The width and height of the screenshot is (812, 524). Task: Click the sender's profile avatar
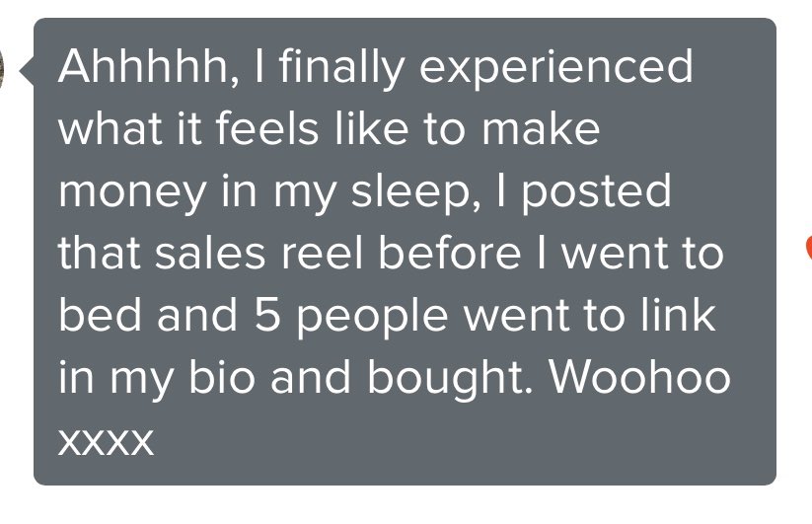3,69
